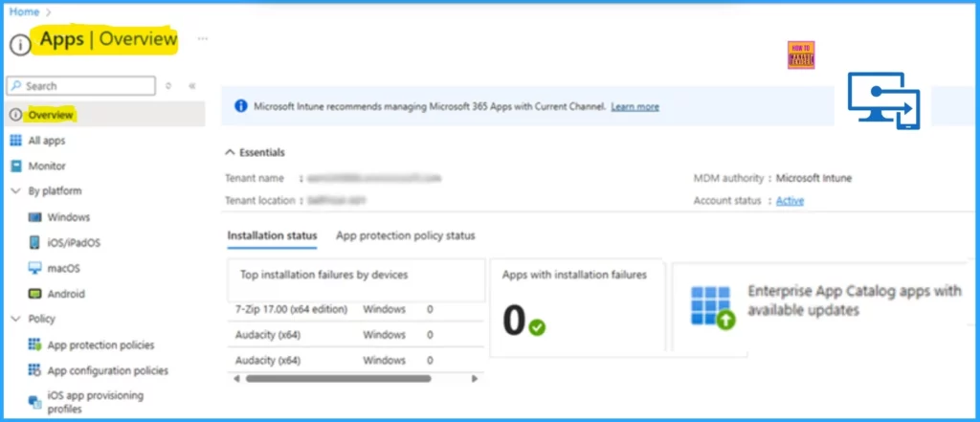Click the iOS app provisioning profiles icon

point(35,401)
